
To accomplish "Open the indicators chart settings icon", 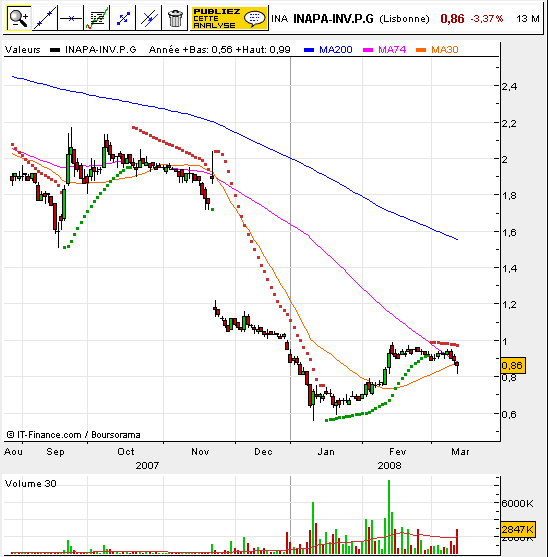I will (97, 18).
